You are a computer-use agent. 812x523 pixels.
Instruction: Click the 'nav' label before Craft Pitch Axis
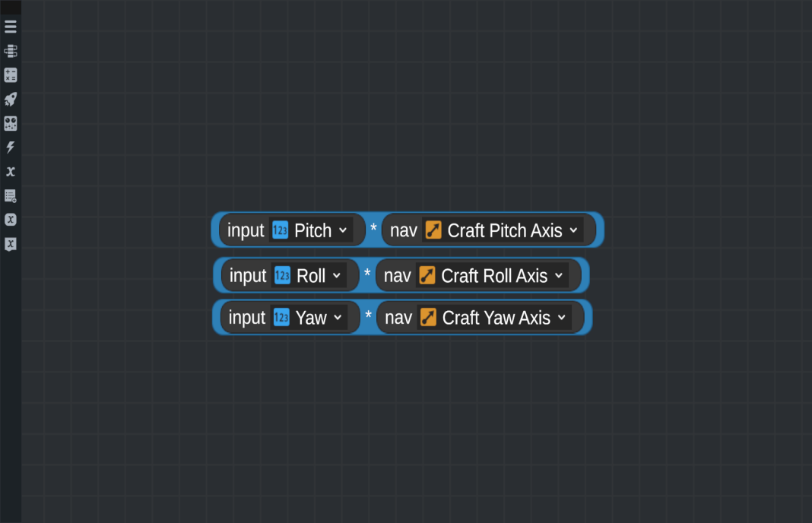coord(404,230)
